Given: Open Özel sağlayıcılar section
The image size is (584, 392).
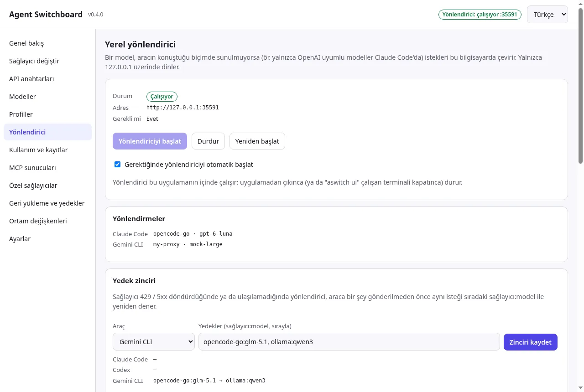Looking at the screenshot, I should coord(47,186).
